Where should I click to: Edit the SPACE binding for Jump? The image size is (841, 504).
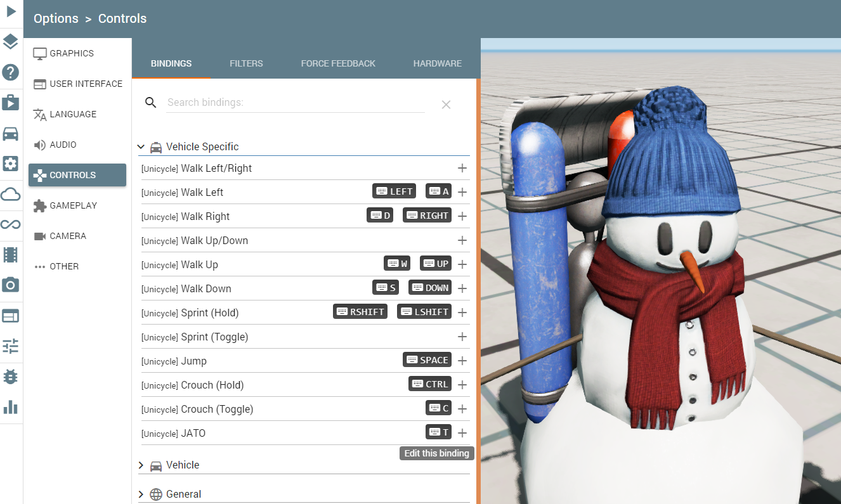[427, 360]
